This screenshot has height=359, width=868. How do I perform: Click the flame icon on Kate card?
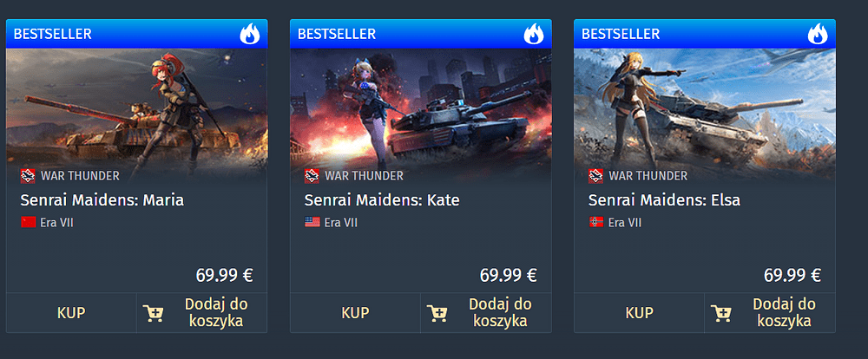[x=534, y=34]
